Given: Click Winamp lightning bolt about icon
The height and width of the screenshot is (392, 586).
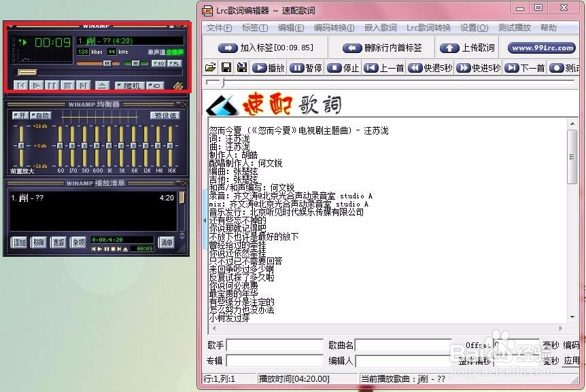Looking at the screenshot, I should [x=178, y=86].
